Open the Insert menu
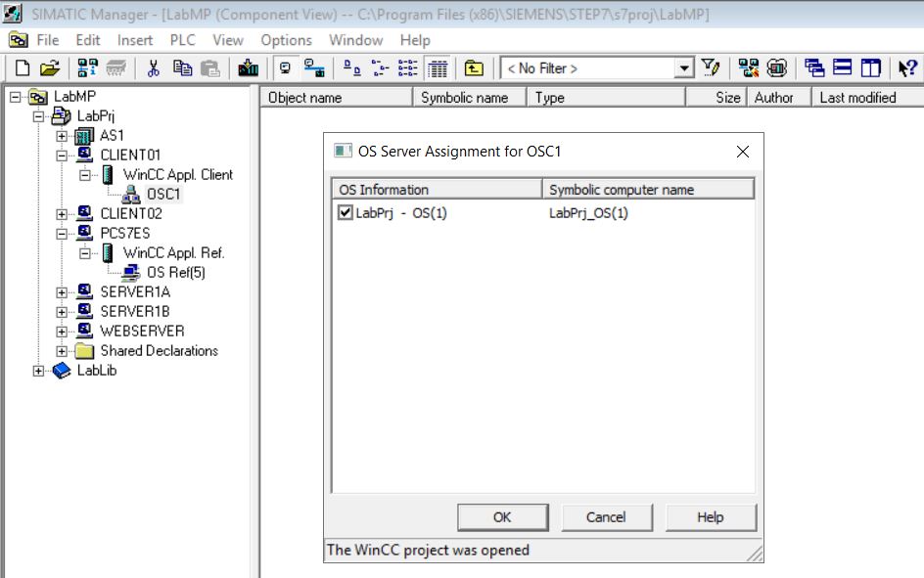Image resolution: width=924 pixels, height=578 pixels. pos(135,40)
